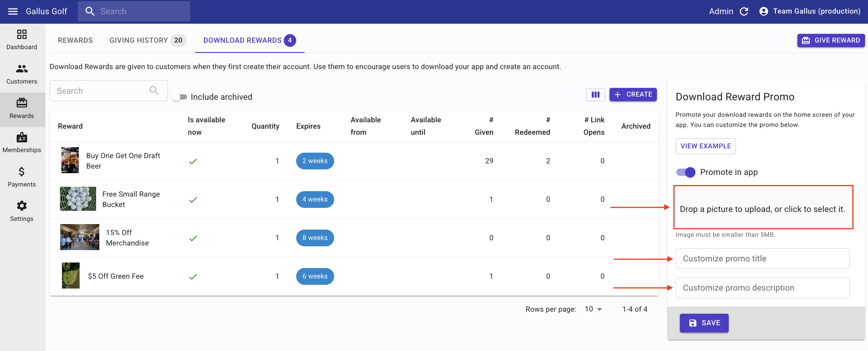Disable Promote in app toggle

[x=685, y=172]
